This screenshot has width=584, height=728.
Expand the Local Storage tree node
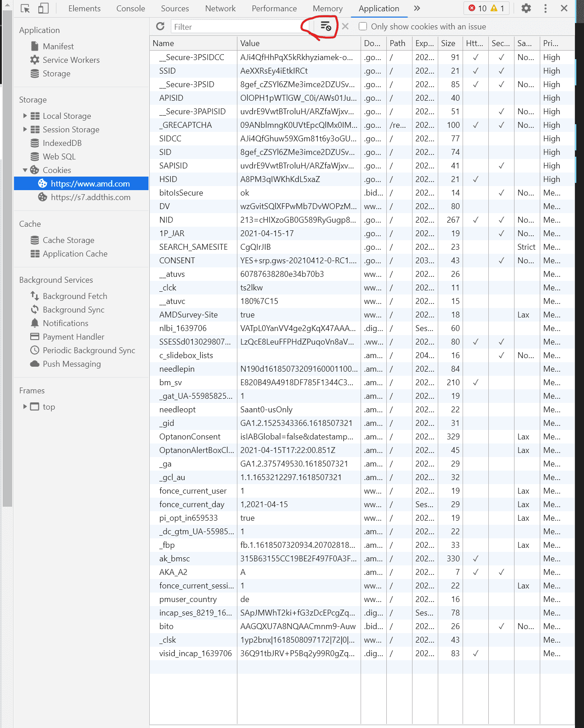tap(25, 116)
